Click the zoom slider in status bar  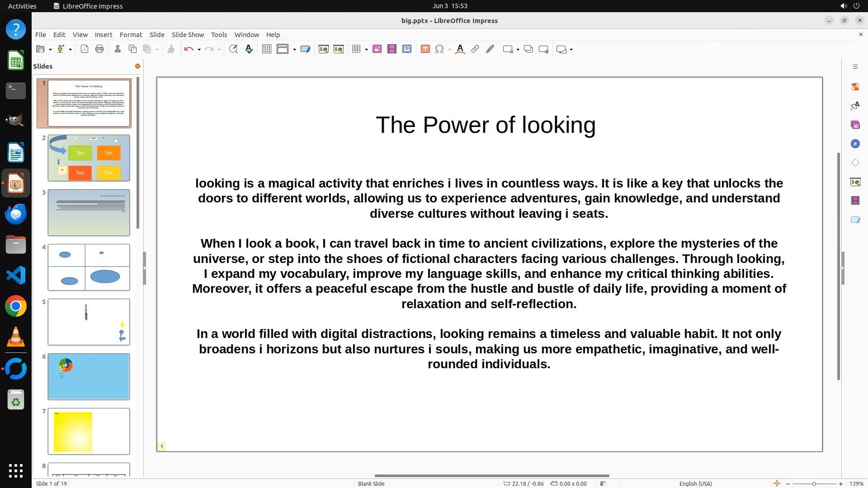[814, 484]
